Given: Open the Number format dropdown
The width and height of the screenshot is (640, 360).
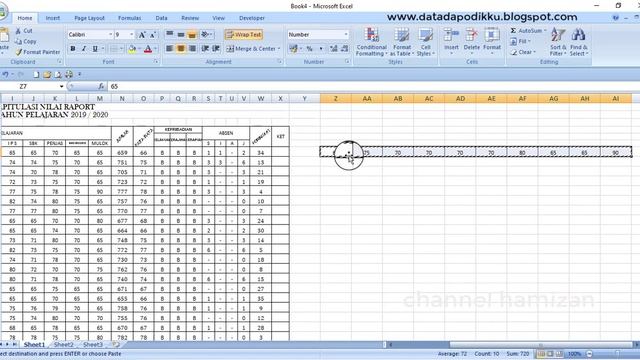Looking at the screenshot, I should 346,35.
